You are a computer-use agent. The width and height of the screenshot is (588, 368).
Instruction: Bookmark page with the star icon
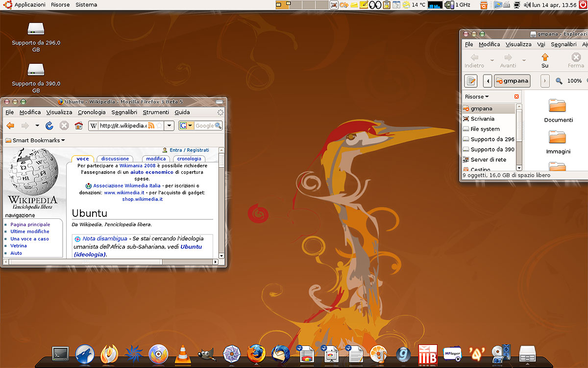[159, 126]
